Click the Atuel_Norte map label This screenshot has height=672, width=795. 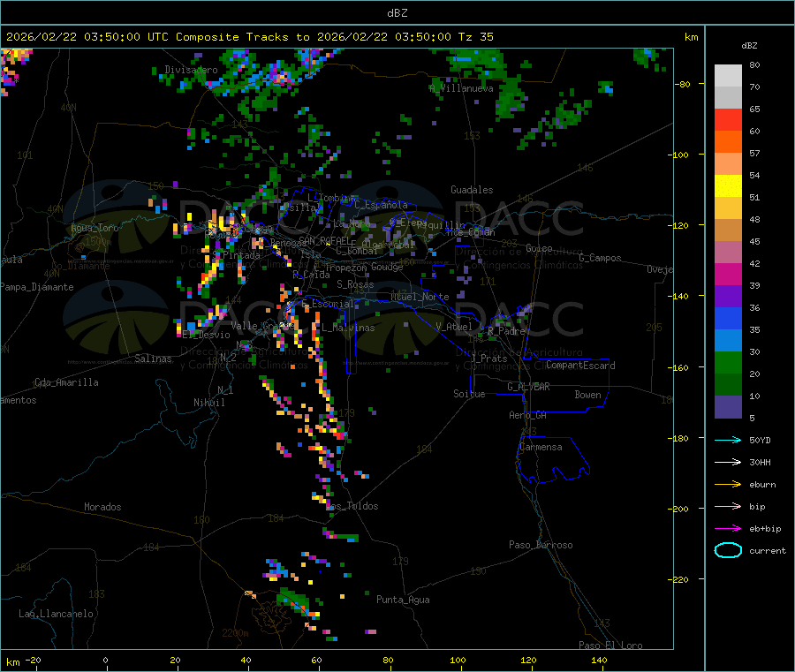[420, 297]
